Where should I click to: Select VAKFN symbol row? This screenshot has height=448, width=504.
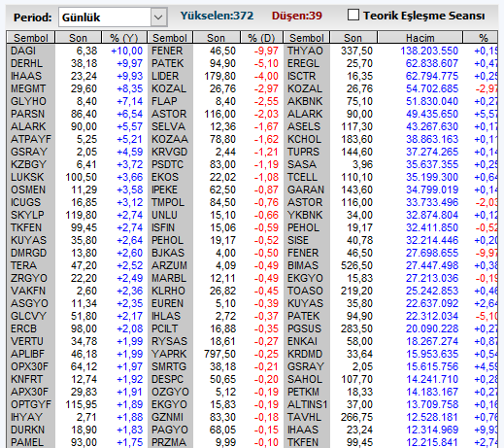tap(28, 291)
